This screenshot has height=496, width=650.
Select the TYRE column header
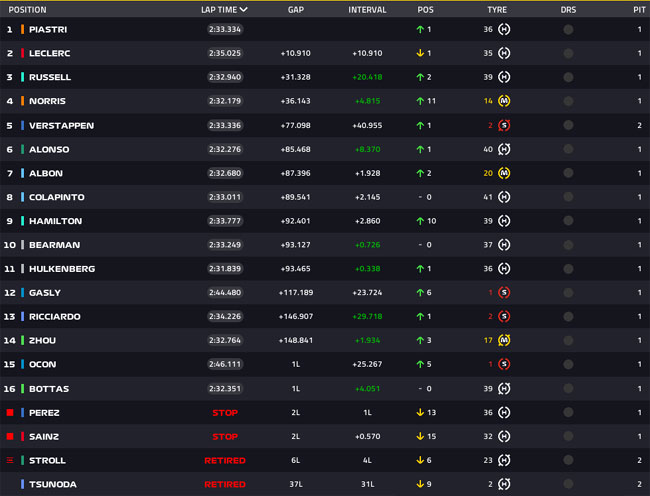tap(497, 10)
